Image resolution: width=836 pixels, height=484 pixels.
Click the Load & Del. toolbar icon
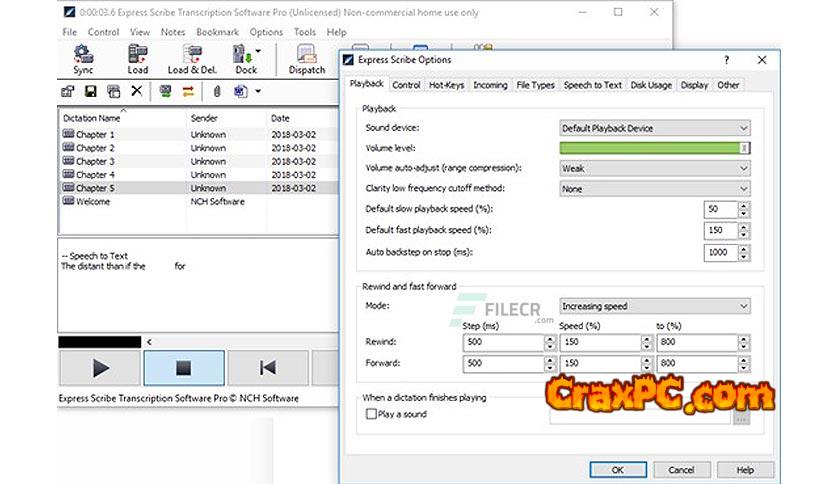pos(192,56)
